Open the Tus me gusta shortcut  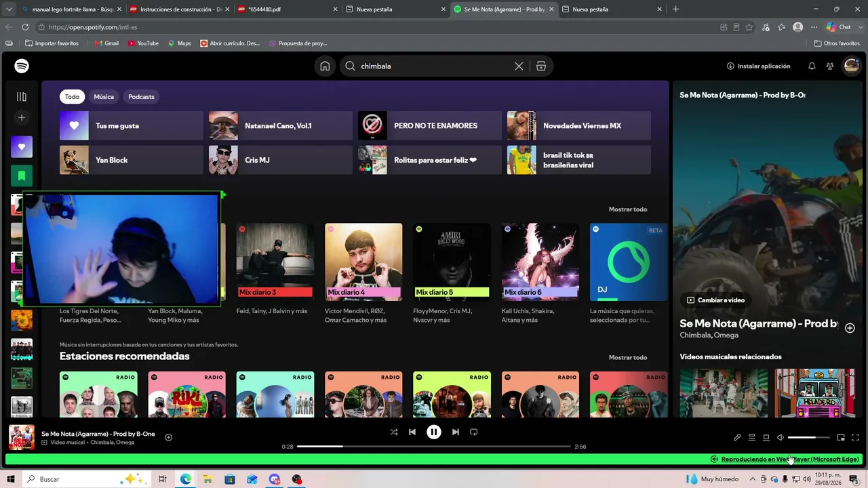132,125
